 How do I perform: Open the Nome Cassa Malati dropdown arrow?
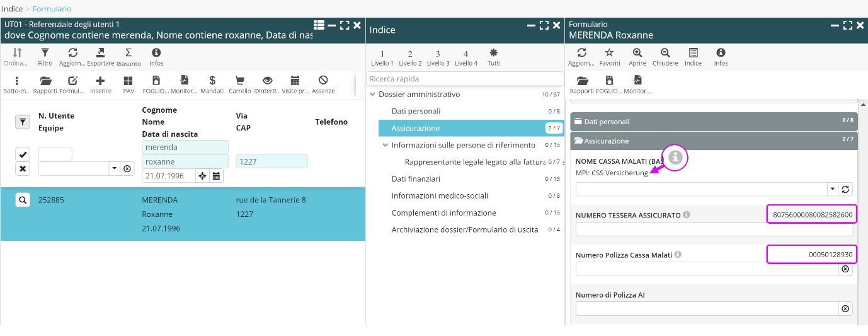pyautogui.click(x=831, y=189)
